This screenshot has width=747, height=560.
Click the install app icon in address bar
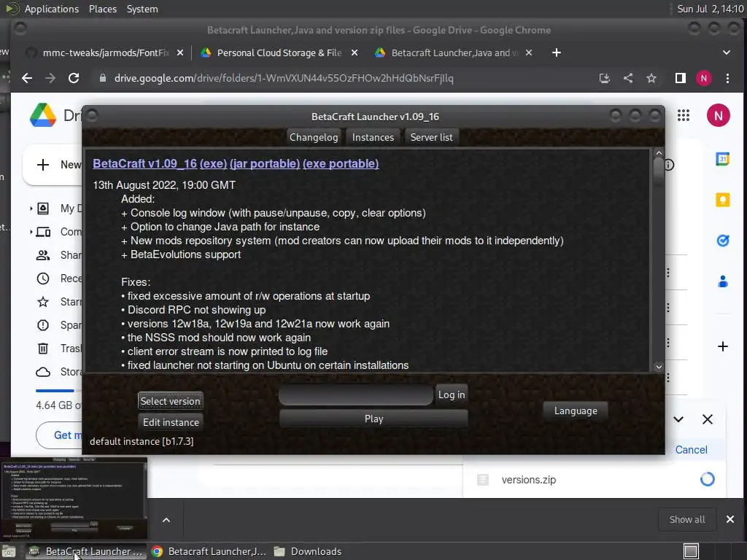pos(605,78)
